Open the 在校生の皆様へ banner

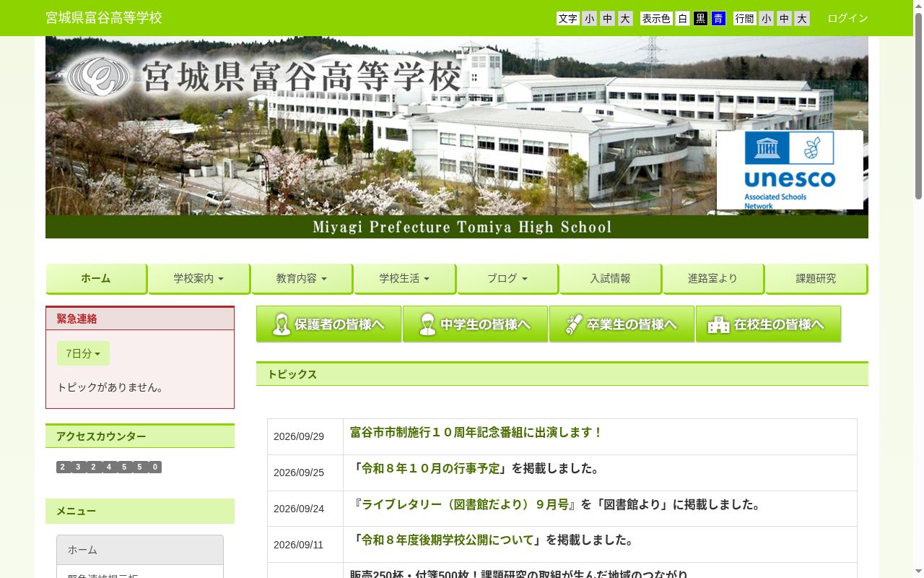tap(768, 324)
